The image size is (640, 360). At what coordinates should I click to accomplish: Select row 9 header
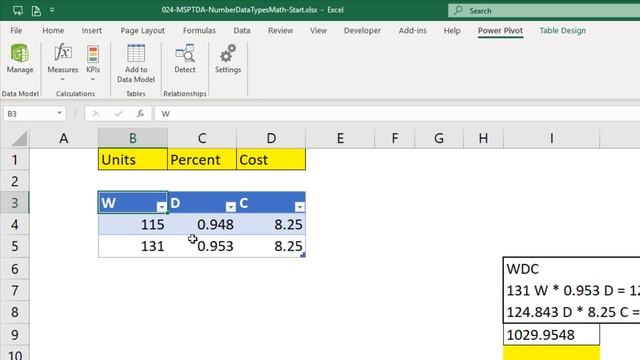[x=15, y=334]
